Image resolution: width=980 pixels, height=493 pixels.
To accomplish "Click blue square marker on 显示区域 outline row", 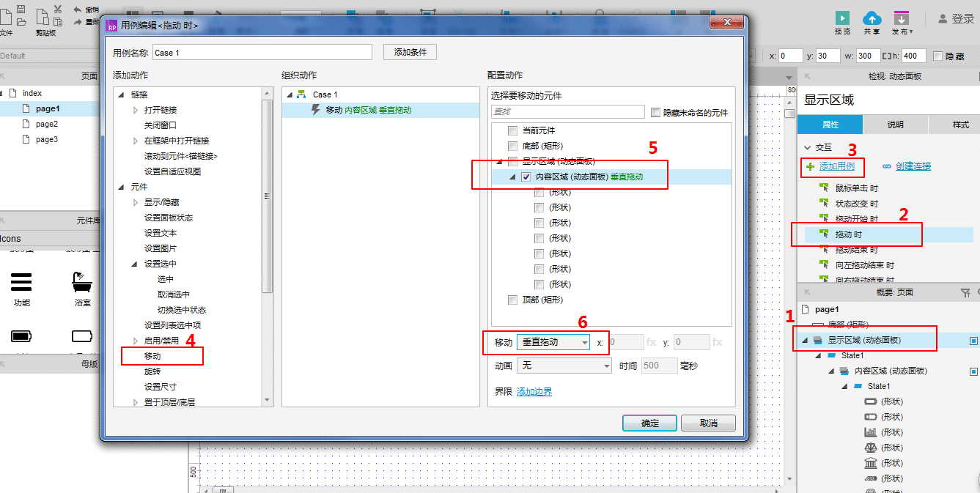I will pos(973,341).
